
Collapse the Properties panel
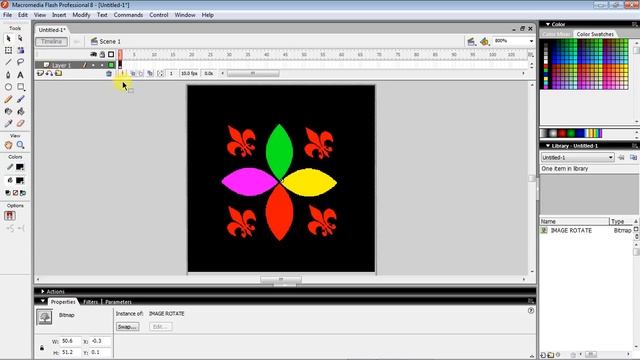(x=42, y=301)
